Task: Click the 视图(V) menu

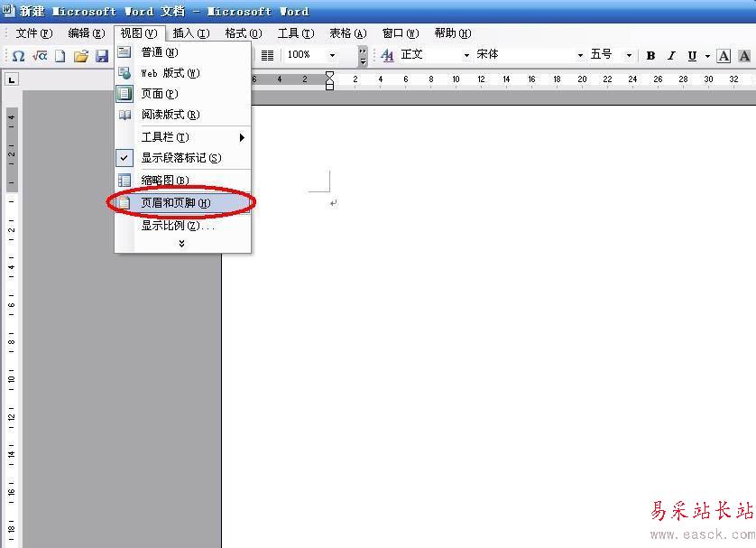Action: click(139, 33)
